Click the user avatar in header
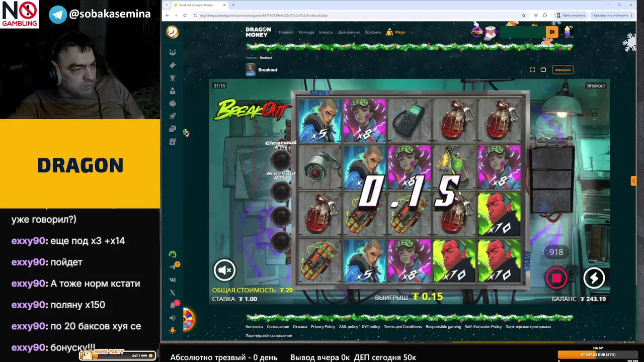644x362 pixels. (568, 32)
